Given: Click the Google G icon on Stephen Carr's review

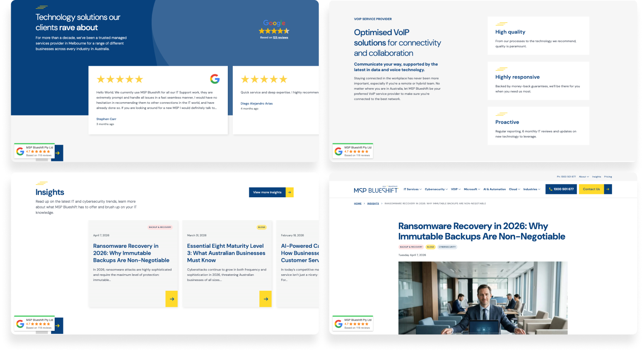Looking at the screenshot, I should point(215,79).
